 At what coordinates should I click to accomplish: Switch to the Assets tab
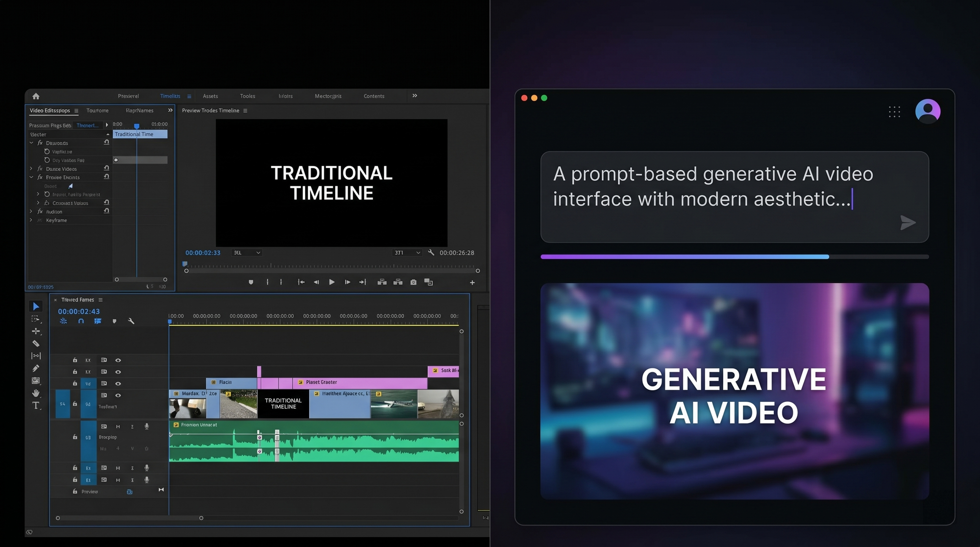[x=210, y=96]
